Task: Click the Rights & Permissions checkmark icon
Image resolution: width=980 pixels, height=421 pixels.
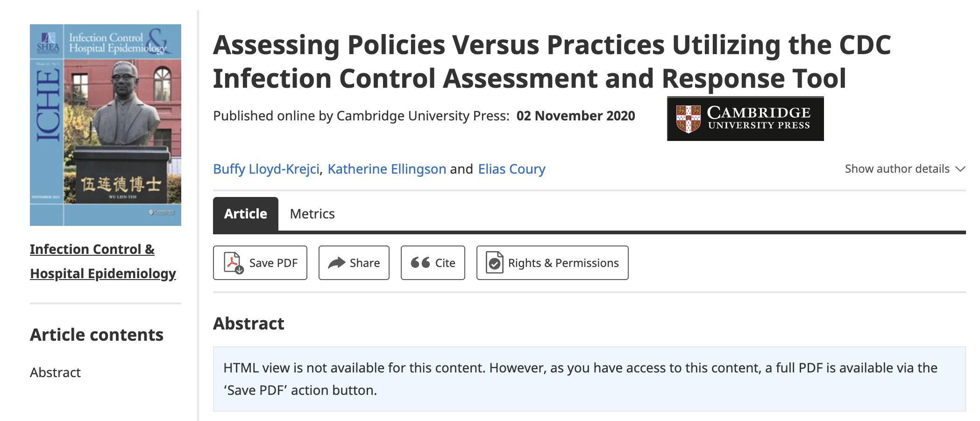Action: [494, 263]
